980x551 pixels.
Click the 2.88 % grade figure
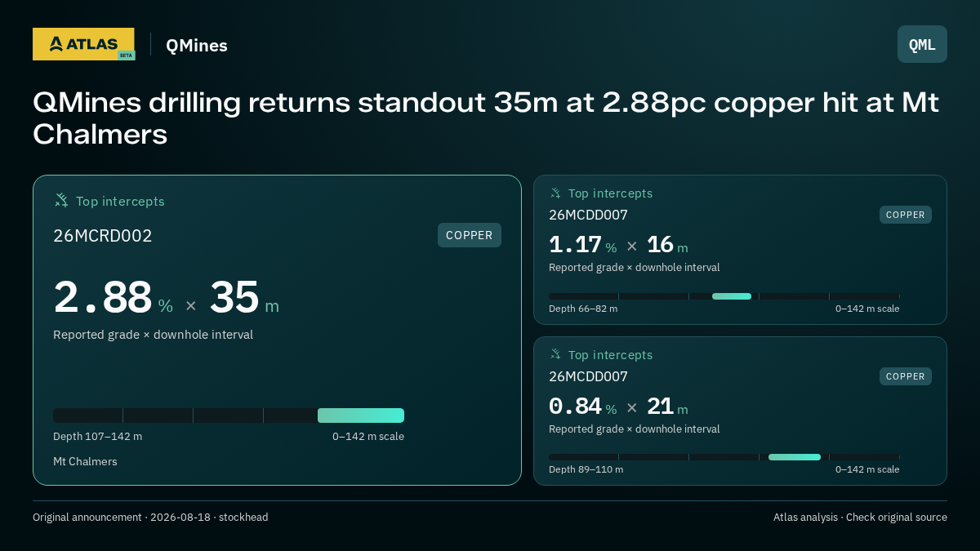(113, 298)
